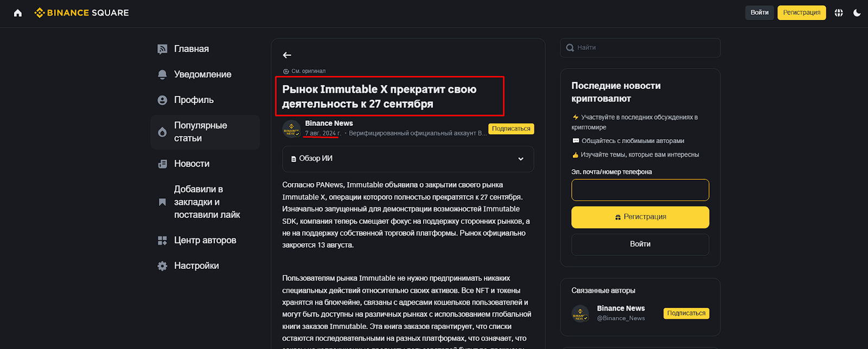Click the home icon in top bar
Image resolution: width=868 pixels, height=349 pixels.
click(x=18, y=12)
